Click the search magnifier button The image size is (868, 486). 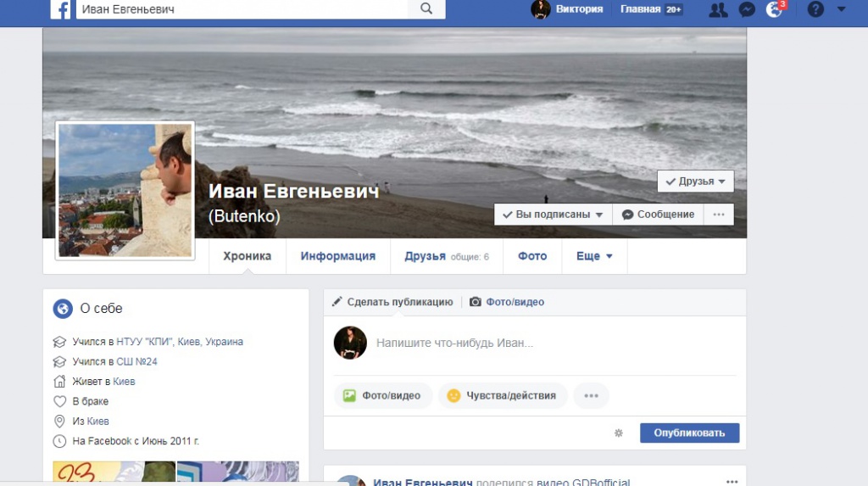tap(426, 8)
